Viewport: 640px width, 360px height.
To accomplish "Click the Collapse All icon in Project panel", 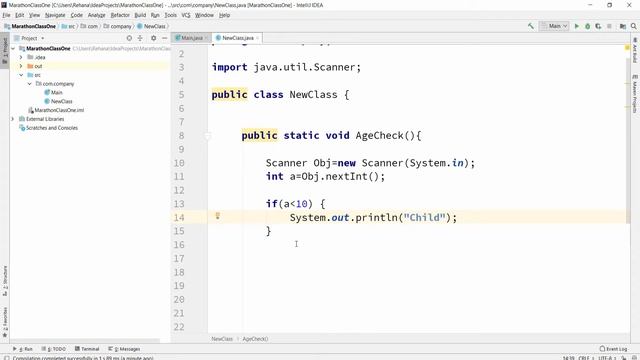I will click(140, 38).
